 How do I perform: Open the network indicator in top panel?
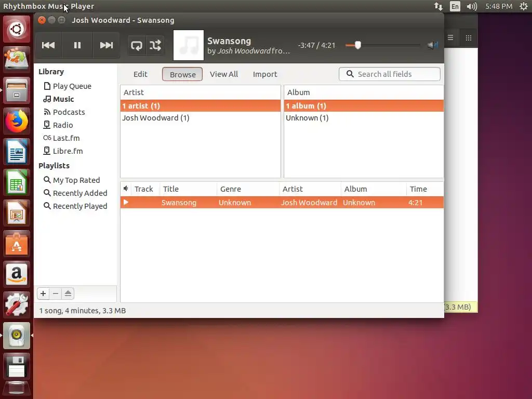[438, 6]
